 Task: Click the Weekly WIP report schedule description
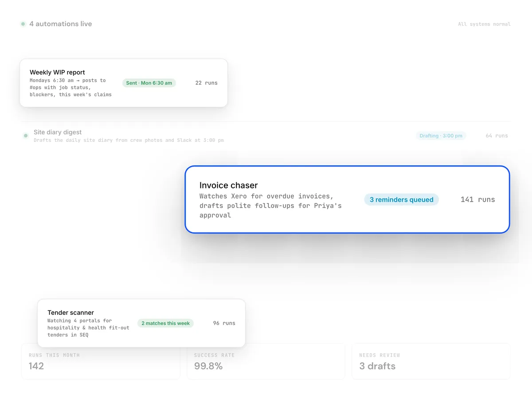coord(70,87)
